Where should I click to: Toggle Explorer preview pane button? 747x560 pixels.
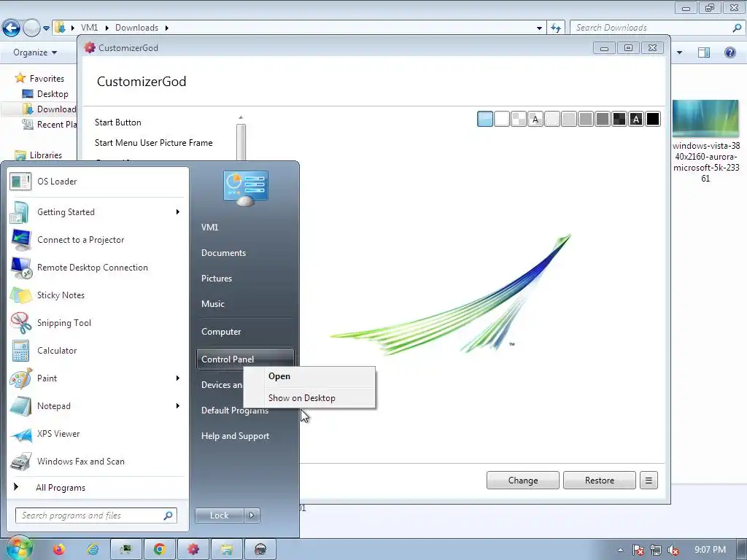tap(704, 52)
